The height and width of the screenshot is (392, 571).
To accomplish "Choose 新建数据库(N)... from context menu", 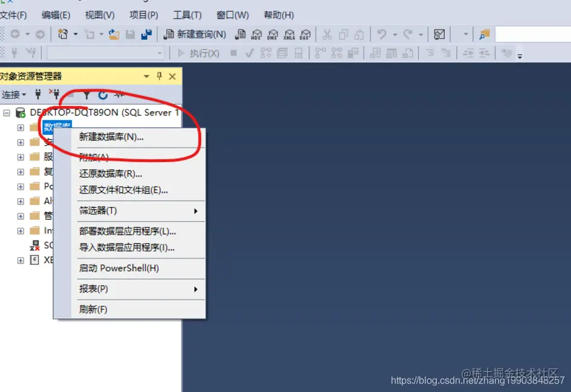I will (x=129, y=137).
